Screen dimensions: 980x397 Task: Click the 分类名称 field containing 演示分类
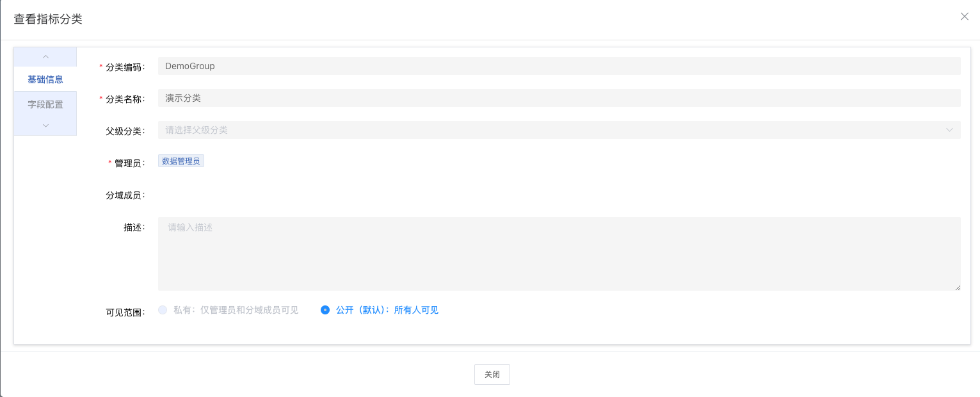[x=559, y=98]
